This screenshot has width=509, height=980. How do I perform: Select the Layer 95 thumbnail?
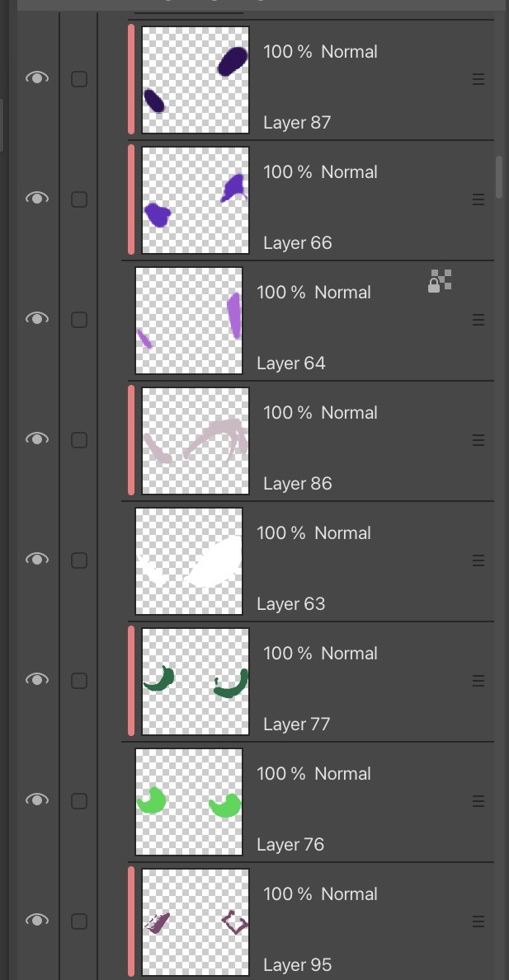point(196,921)
